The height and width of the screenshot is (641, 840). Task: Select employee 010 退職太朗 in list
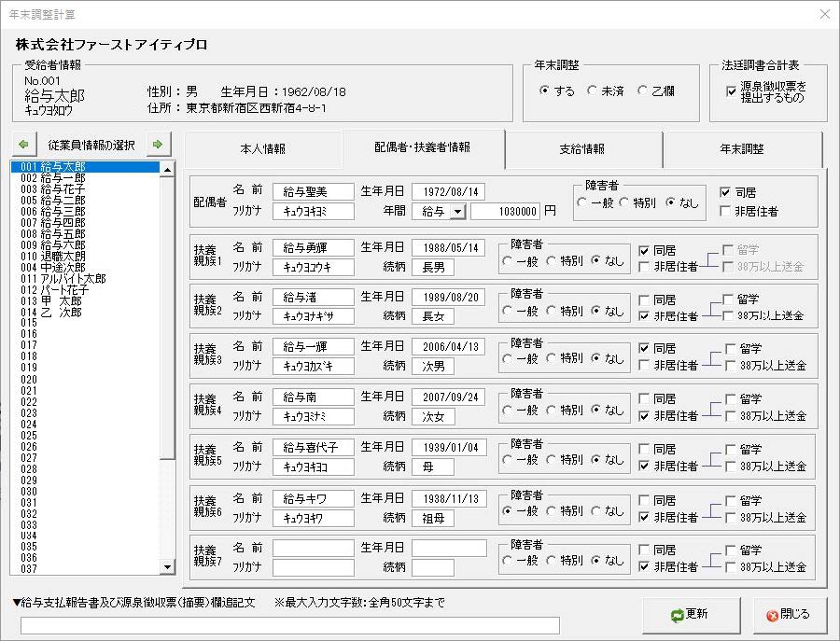(x=85, y=256)
